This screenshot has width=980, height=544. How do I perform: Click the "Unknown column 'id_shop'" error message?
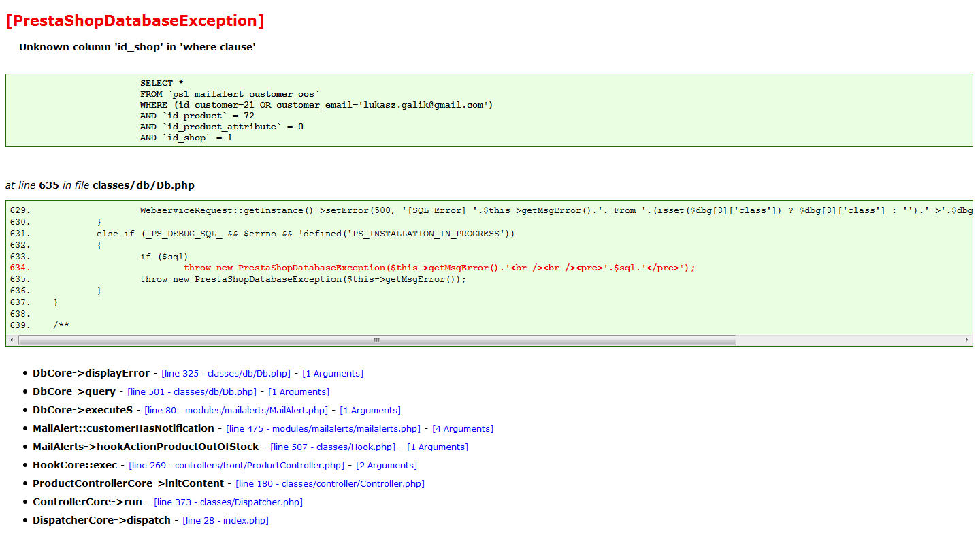(x=137, y=47)
